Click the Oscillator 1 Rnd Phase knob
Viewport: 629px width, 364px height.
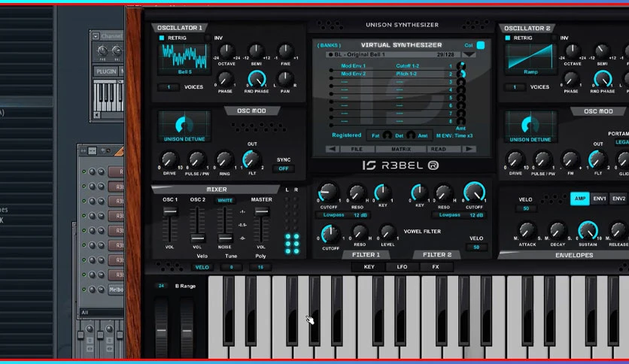click(257, 79)
